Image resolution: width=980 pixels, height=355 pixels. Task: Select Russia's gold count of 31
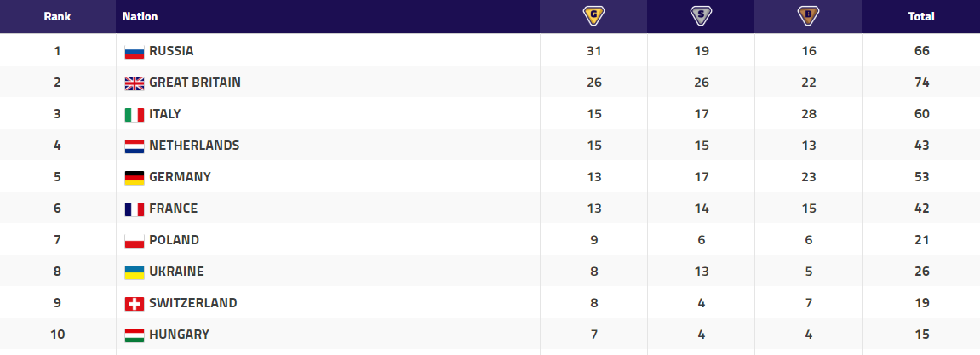click(593, 51)
